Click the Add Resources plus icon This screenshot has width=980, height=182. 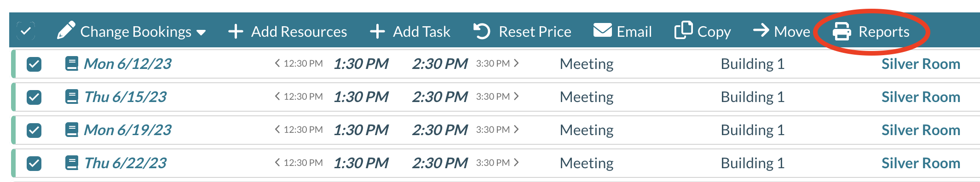(x=236, y=32)
